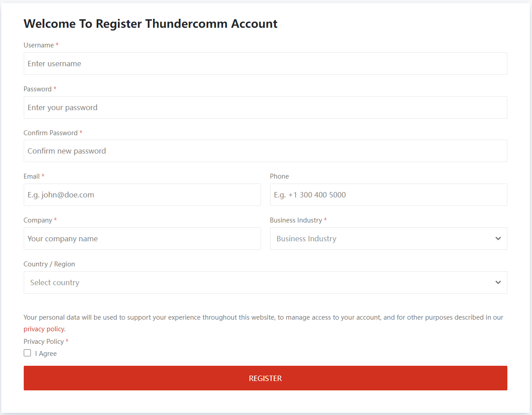Click the 'I Agree' label text

pyautogui.click(x=46, y=354)
